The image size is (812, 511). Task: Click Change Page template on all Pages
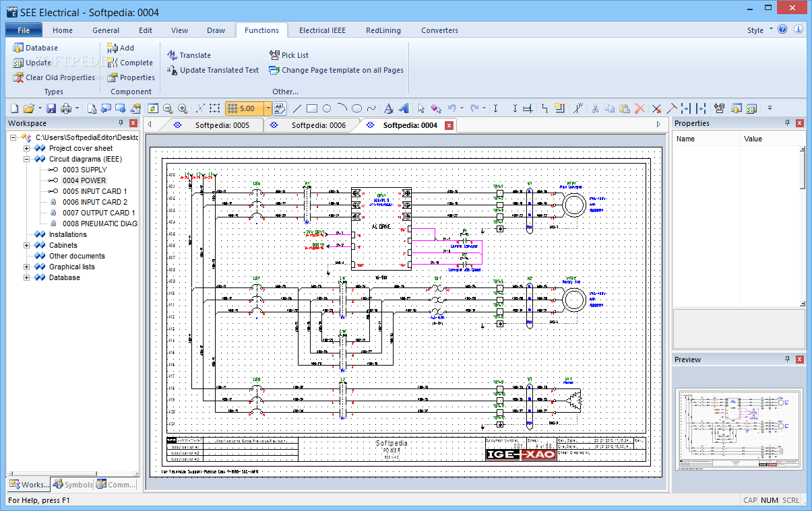tap(336, 70)
